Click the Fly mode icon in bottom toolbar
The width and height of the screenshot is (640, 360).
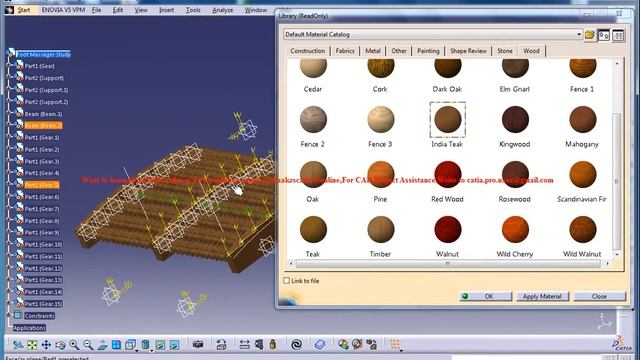18,345
